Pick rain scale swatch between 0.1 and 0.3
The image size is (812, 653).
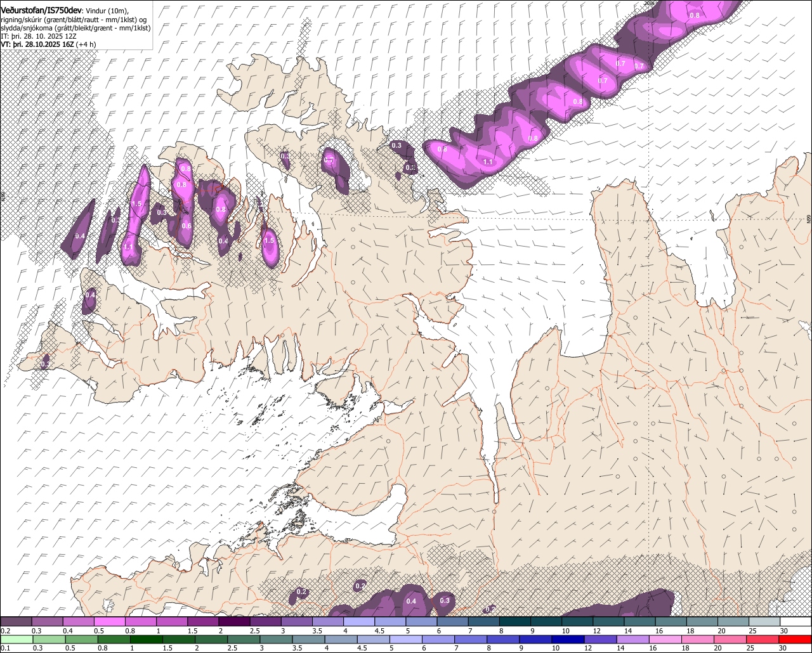[16, 639]
